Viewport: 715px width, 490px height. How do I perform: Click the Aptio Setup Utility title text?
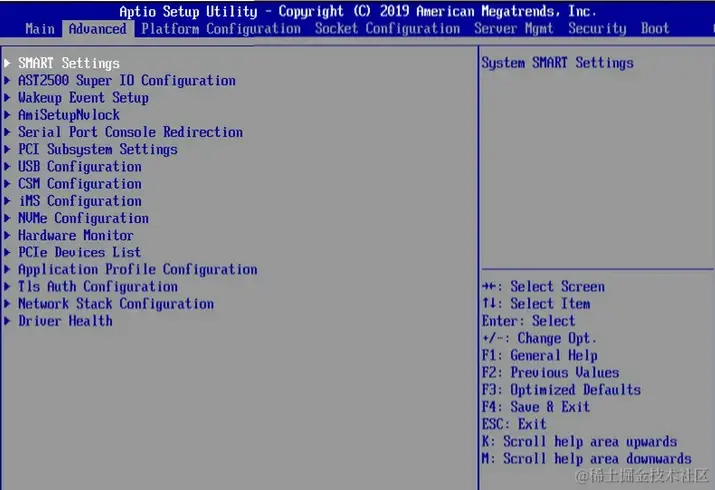[x=358, y=11]
